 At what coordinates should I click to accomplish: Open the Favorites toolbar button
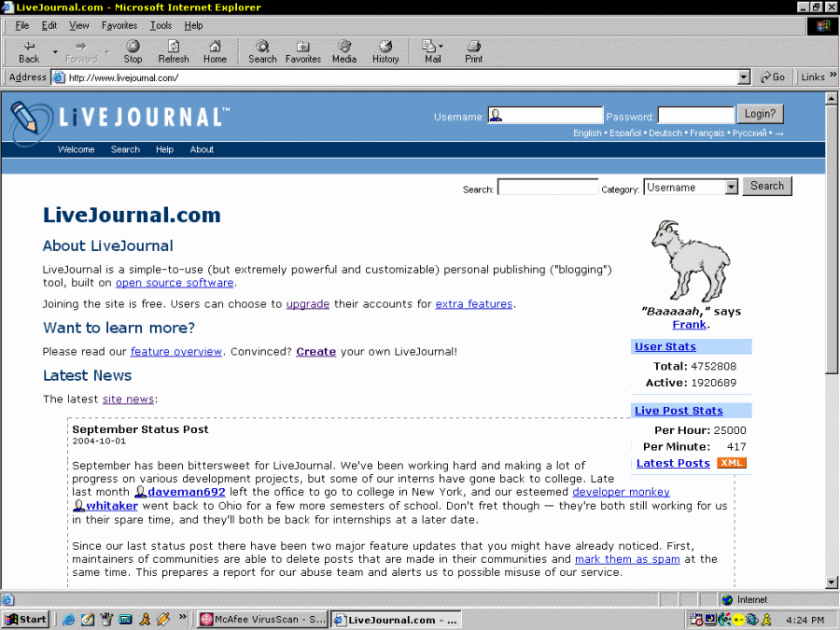coord(303,52)
